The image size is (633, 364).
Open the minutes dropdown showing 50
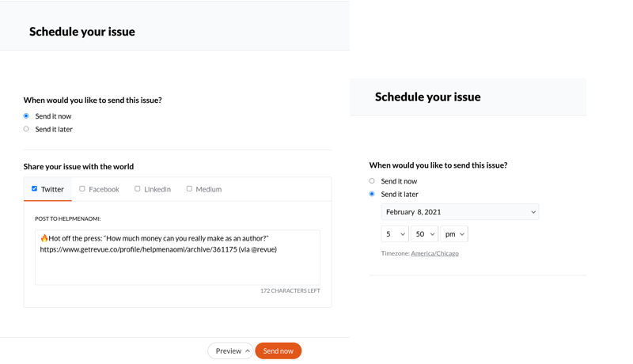click(424, 234)
